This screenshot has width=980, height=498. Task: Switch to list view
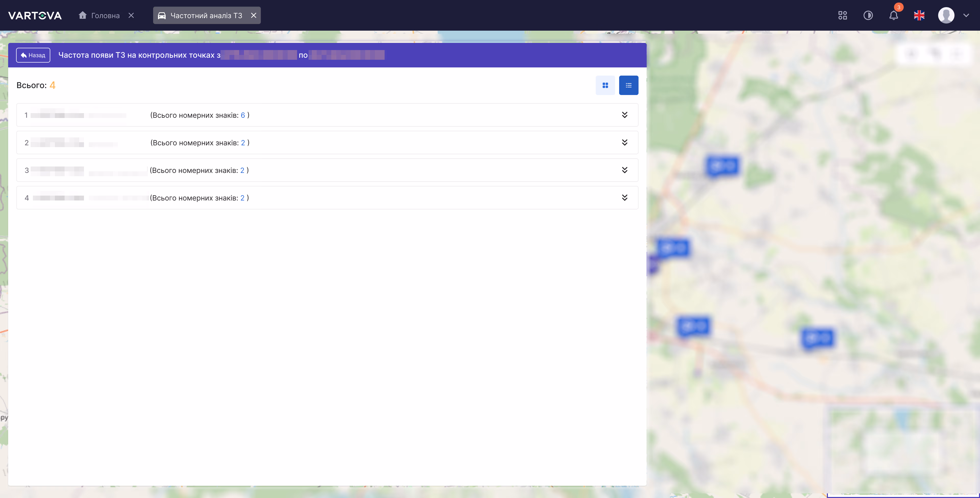[629, 85]
